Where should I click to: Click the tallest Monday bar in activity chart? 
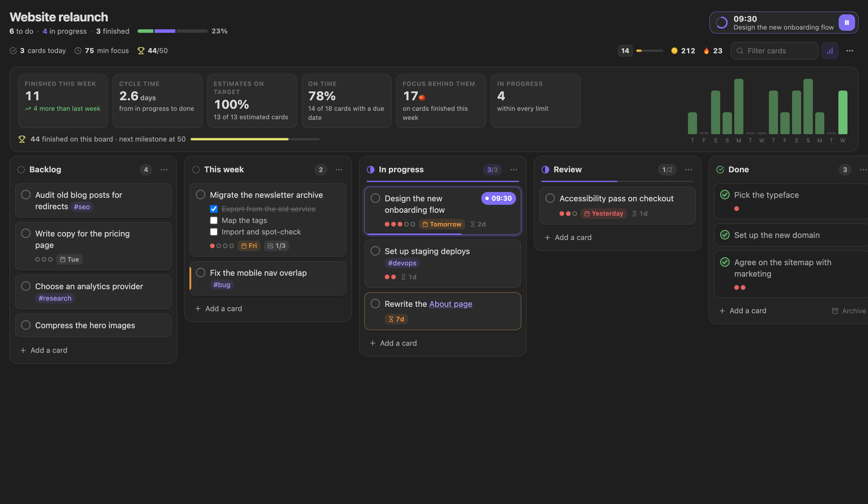738,106
